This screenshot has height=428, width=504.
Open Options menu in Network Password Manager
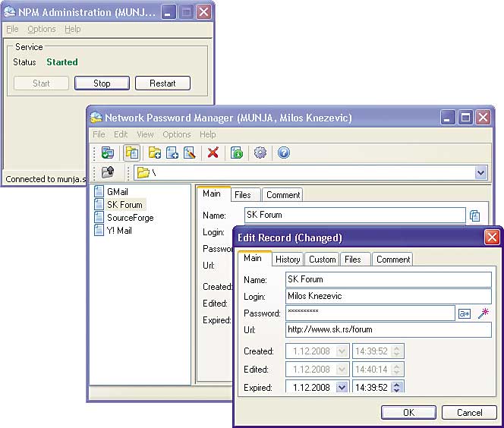[x=176, y=134]
